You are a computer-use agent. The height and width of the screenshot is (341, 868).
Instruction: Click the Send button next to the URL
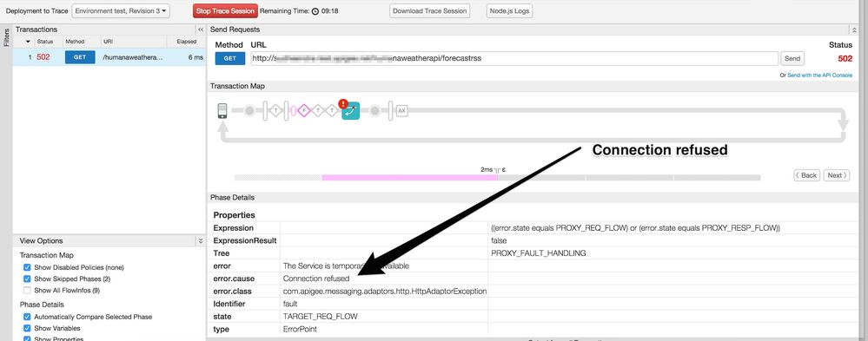(792, 59)
